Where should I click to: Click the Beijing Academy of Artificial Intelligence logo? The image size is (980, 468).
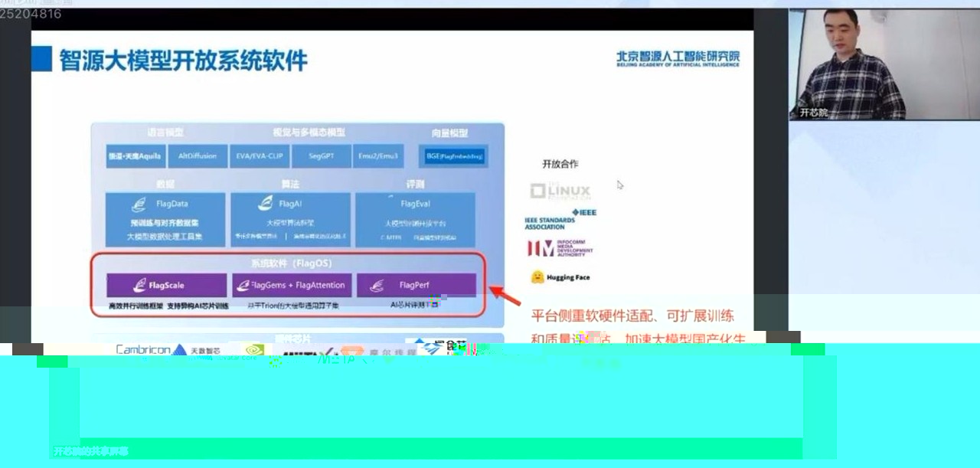pyautogui.click(x=678, y=59)
